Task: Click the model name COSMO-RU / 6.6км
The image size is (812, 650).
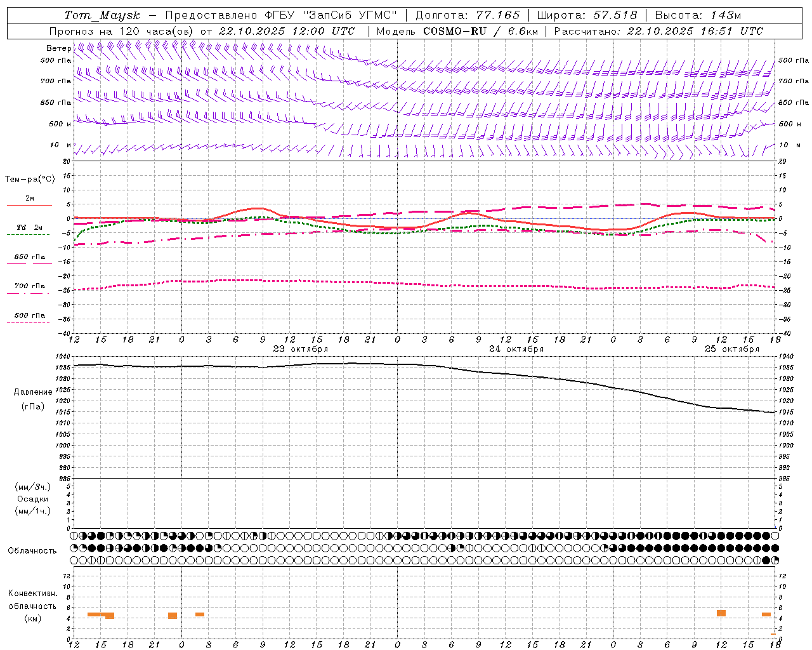Action: coord(480,31)
